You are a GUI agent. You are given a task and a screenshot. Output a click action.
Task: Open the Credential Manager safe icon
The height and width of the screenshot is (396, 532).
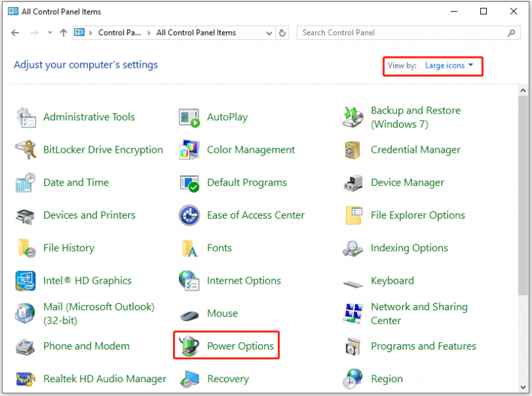tap(352, 150)
